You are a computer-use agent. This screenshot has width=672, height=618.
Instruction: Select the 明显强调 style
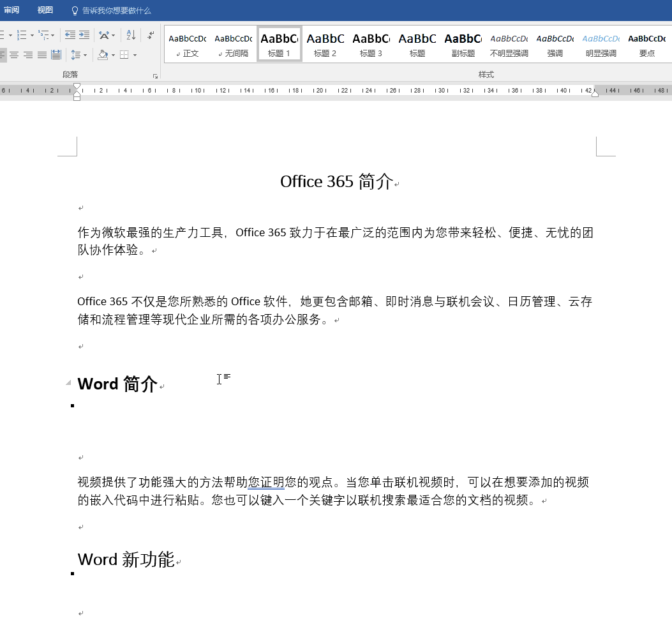601,45
